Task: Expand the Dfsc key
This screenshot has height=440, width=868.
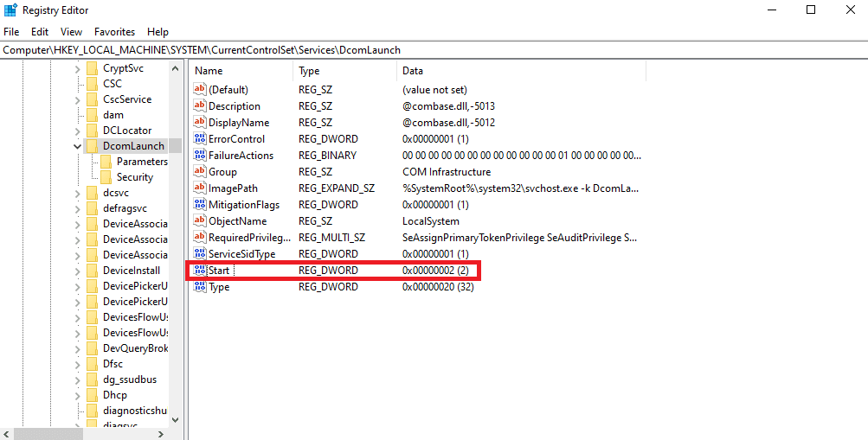Action: (x=77, y=364)
